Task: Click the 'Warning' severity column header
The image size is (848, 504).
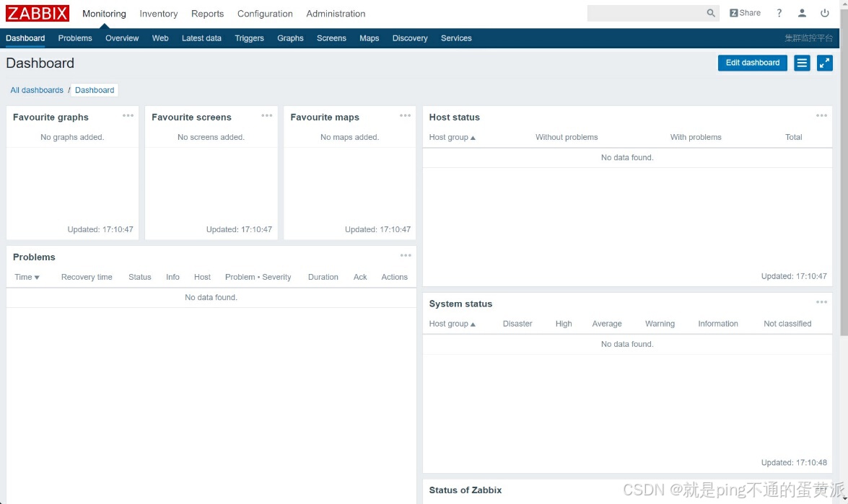Action: pyautogui.click(x=660, y=324)
